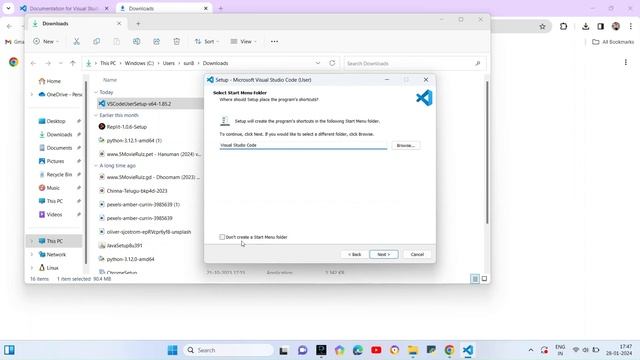
Task: Collapse the Earlier this month group
Action: pos(96,115)
